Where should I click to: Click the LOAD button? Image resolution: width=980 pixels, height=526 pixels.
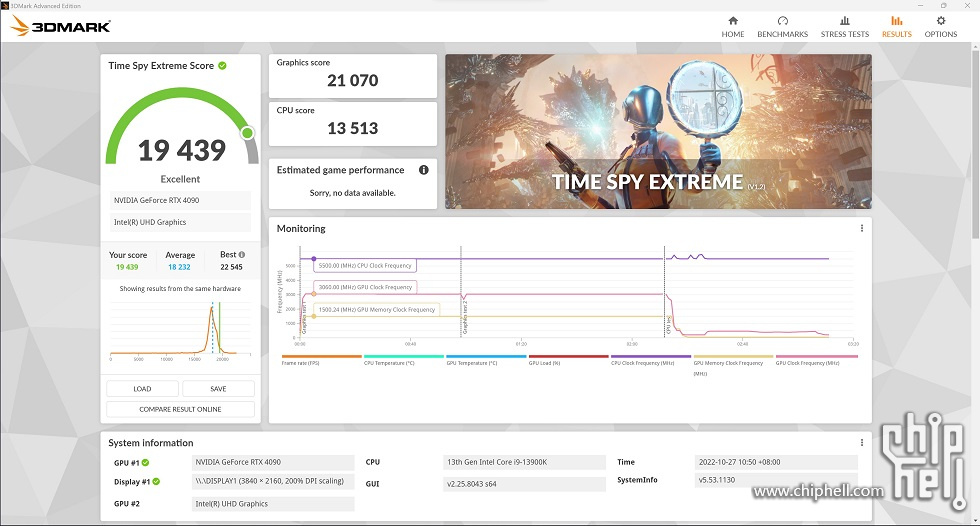(142, 389)
